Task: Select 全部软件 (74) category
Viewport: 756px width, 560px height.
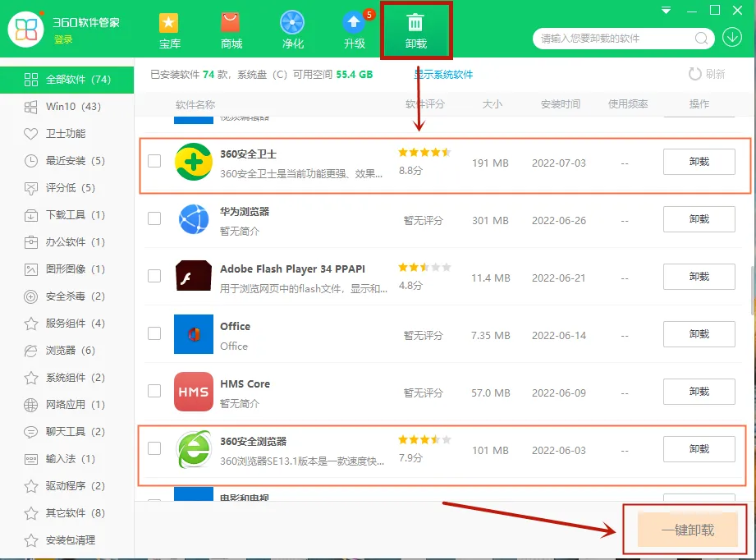Action: [x=67, y=80]
